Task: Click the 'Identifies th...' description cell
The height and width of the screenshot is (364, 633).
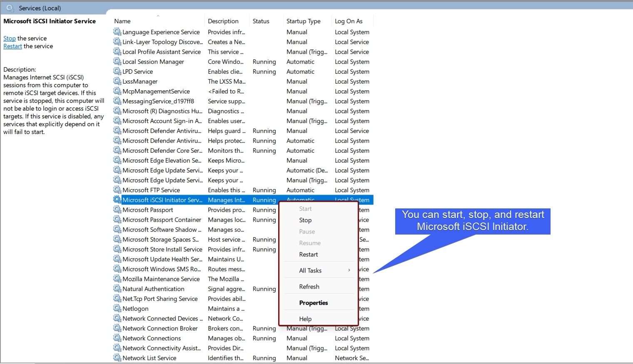Action: tap(226, 358)
